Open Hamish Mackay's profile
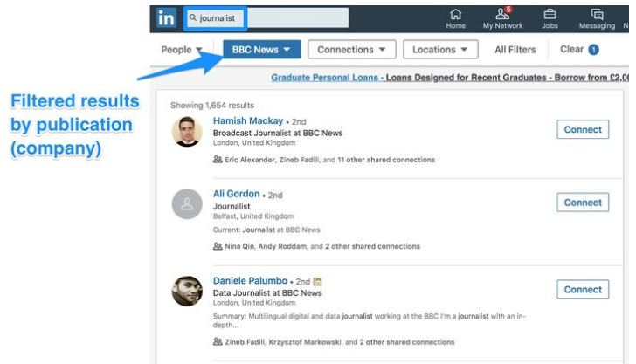 [248, 120]
